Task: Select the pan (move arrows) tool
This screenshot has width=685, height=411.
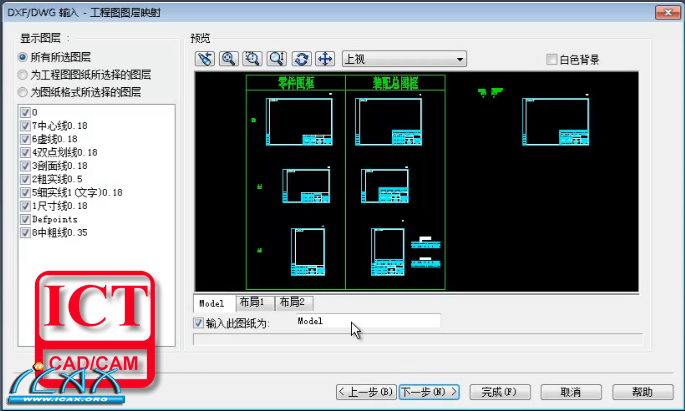Action: click(x=325, y=59)
